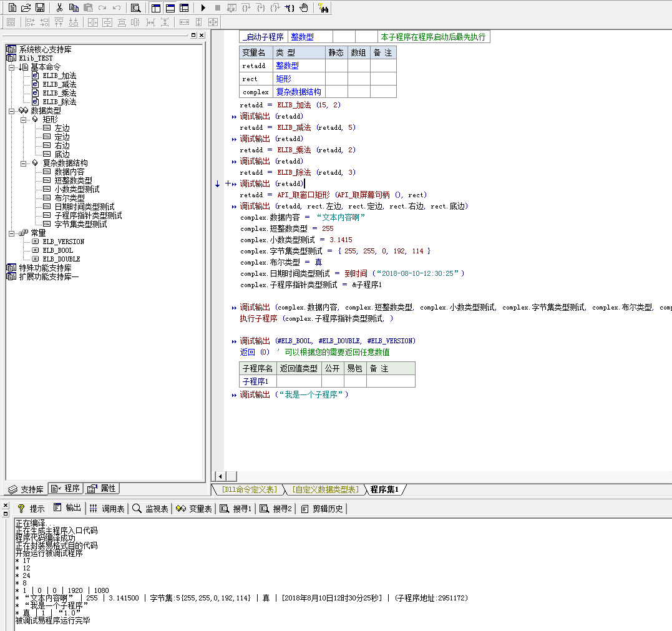Image resolution: width=672 pixels, height=631 pixels.
Task: Collapse the 常量 tree node
Action: pos(12,233)
